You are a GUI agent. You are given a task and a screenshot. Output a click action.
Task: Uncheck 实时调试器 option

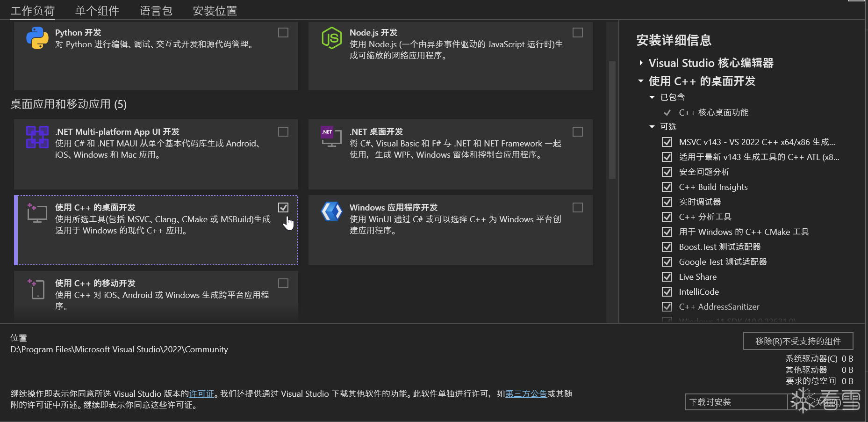pyautogui.click(x=667, y=202)
